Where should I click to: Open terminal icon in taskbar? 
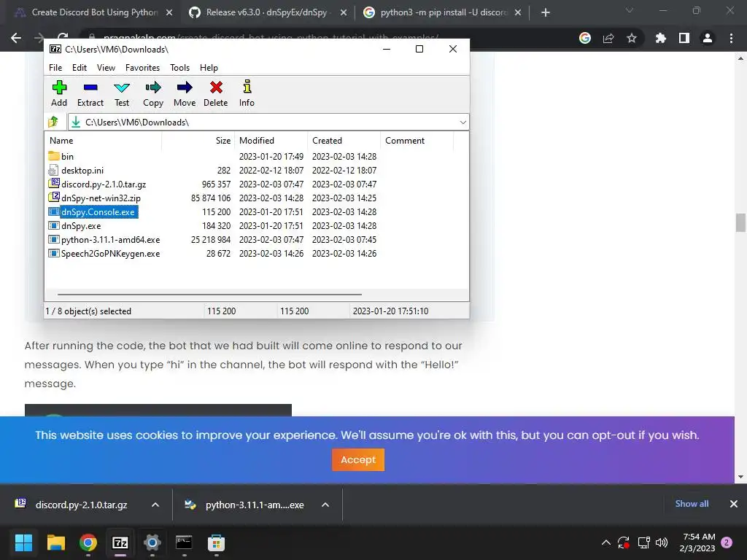coord(184,542)
